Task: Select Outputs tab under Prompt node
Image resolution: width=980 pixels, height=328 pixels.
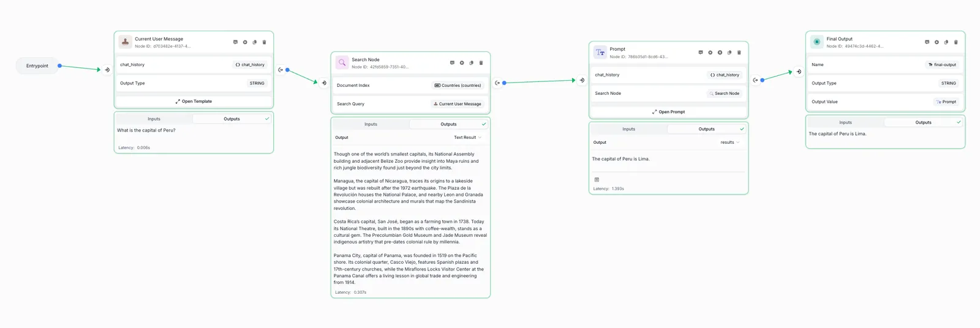Action: [x=706, y=129]
